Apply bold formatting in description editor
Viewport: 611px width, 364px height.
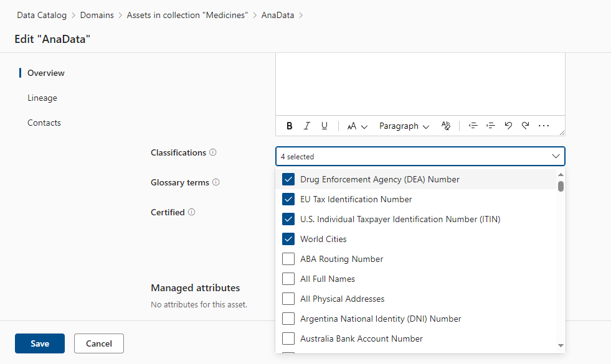tap(289, 126)
